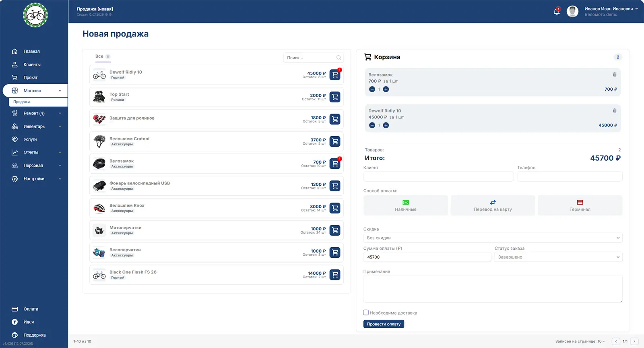Open user account menu chevron

637,8
